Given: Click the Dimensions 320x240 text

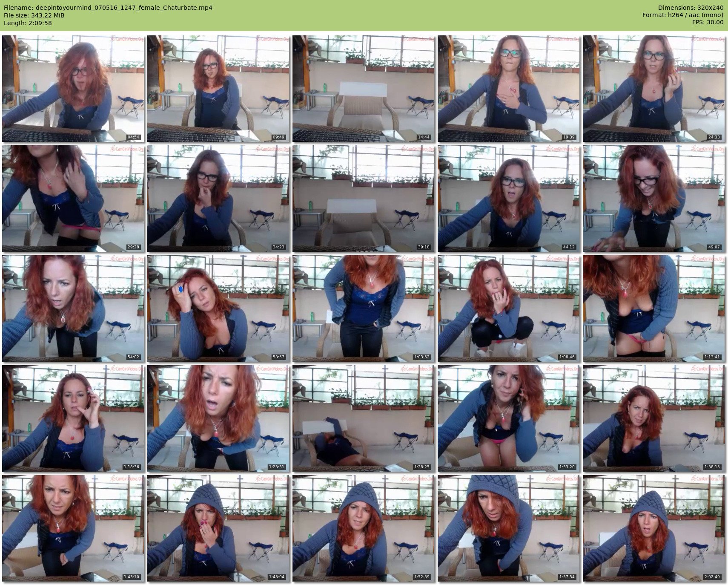Looking at the screenshot, I should tap(691, 8).
